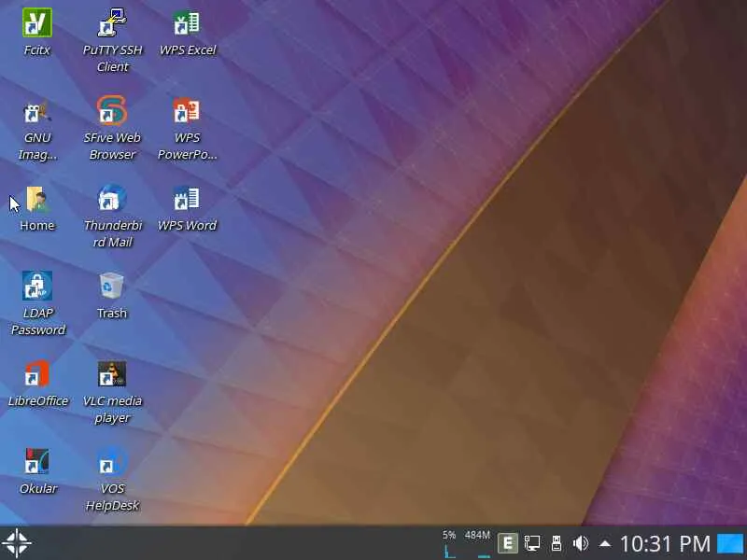Open WPS Word desktop icon

coord(187,199)
